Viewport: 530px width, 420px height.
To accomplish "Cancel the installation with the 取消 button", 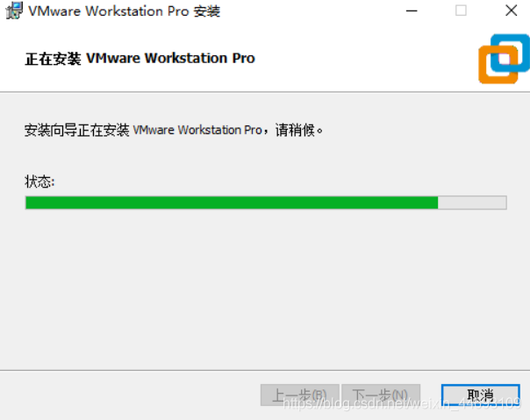I will coord(480,395).
